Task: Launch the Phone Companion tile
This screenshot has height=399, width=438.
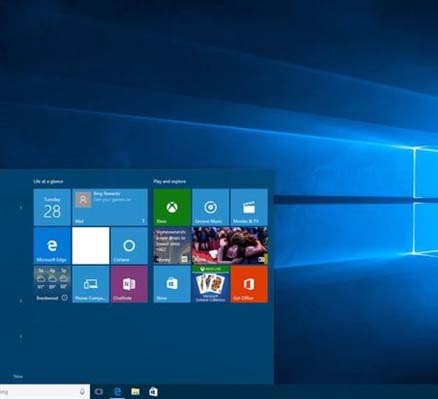Action: point(91,284)
